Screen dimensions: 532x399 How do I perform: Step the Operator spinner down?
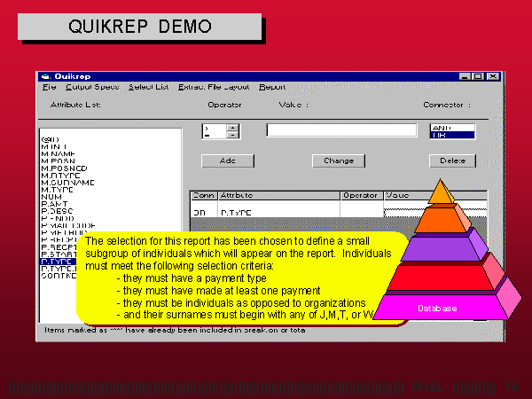coord(232,135)
